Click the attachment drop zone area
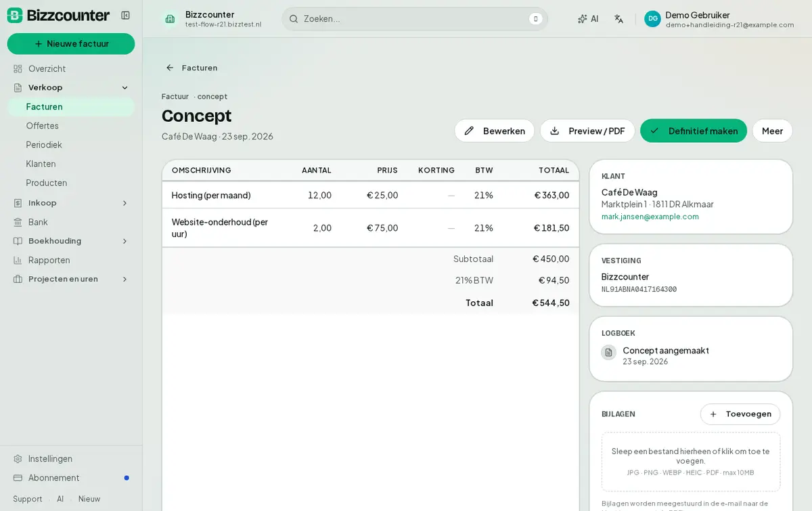 (x=691, y=462)
